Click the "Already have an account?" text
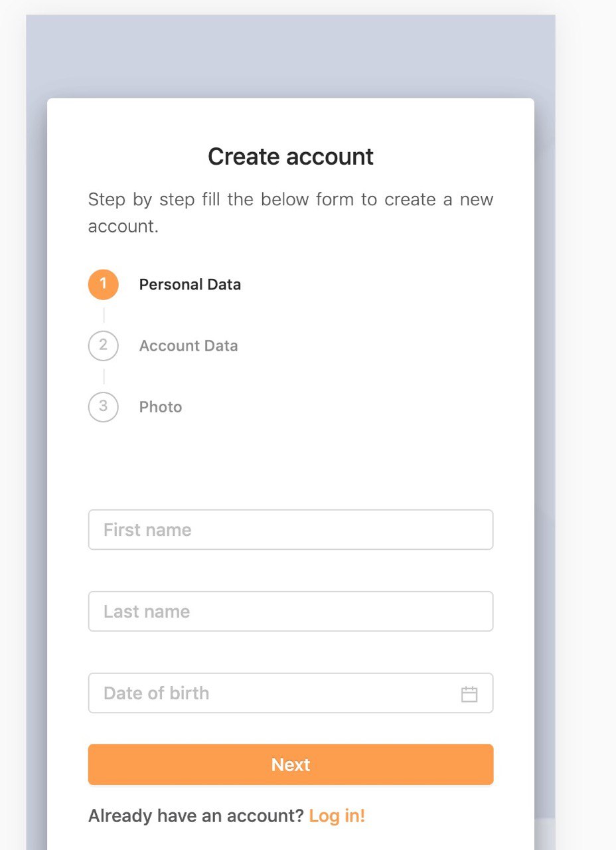The height and width of the screenshot is (850, 616). coord(196,815)
